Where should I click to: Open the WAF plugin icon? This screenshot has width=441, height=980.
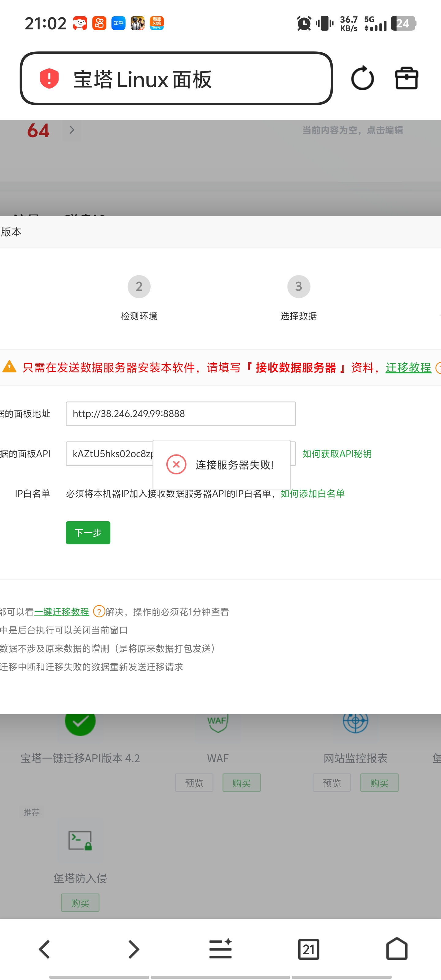(x=218, y=723)
